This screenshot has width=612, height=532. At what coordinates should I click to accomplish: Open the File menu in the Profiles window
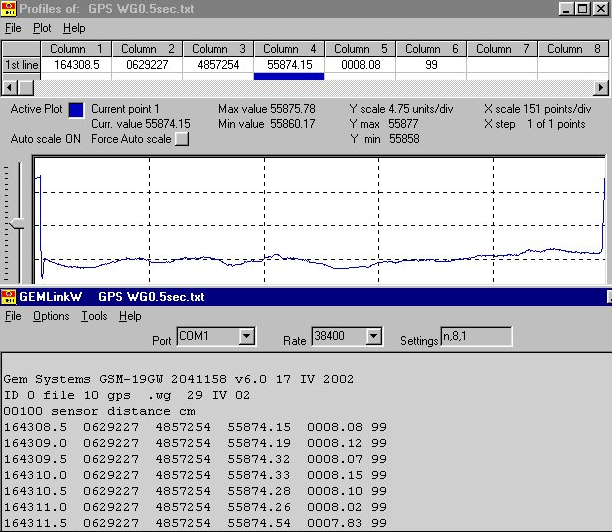click(13, 28)
